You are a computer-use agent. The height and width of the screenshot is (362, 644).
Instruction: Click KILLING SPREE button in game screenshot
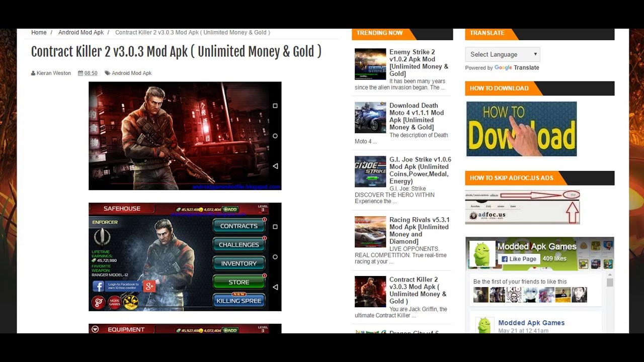(239, 301)
